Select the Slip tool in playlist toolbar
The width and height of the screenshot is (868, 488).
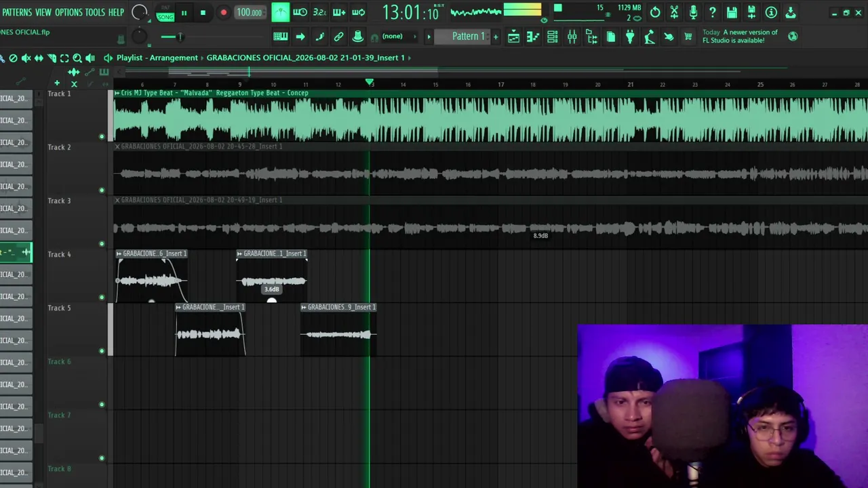pyautogui.click(x=39, y=58)
